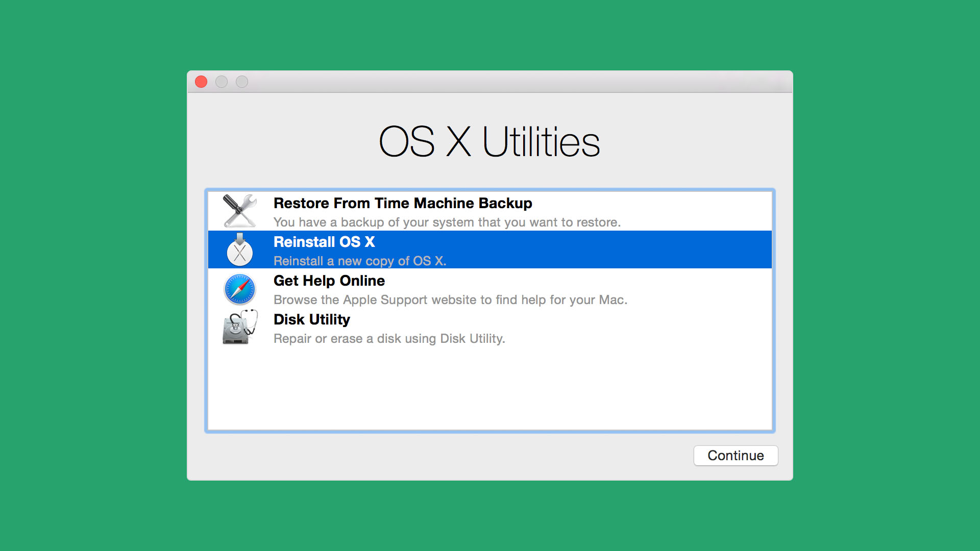Click the Safari compass icon
Image resolution: width=980 pixels, height=551 pixels.
(240, 289)
